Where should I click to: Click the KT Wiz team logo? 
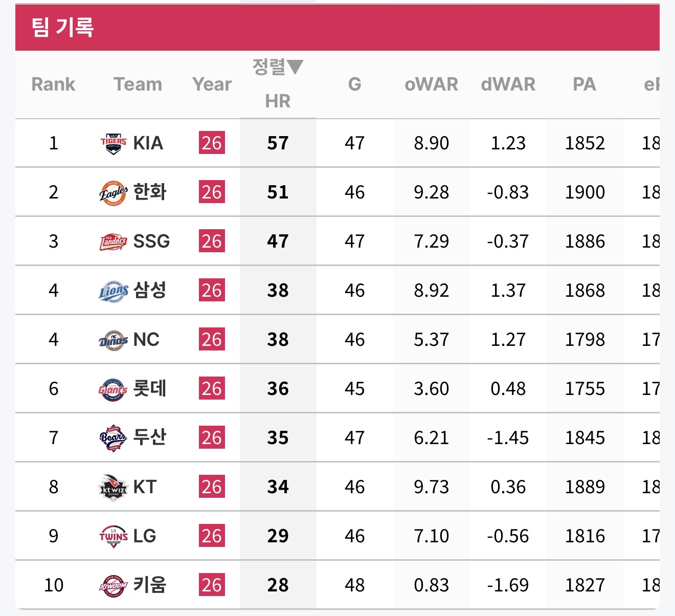tap(113, 487)
